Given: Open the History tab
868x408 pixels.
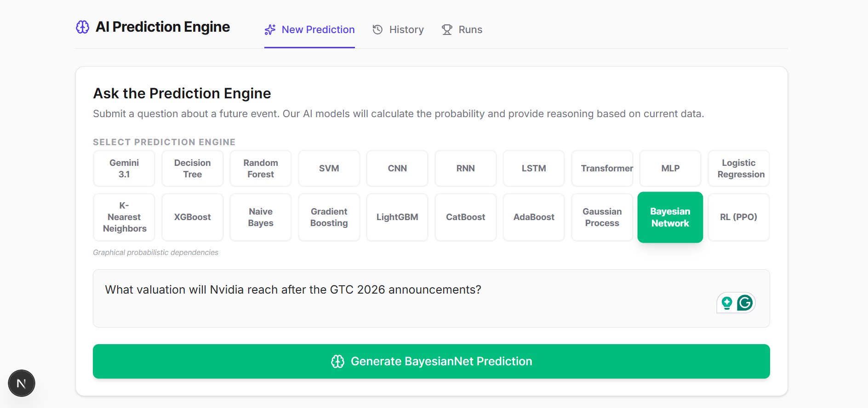Looking at the screenshot, I should point(398,30).
